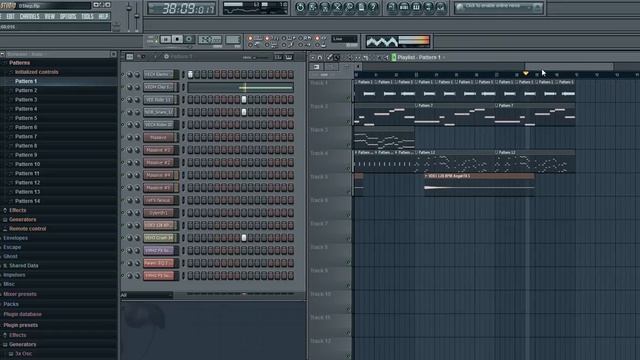The image size is (640, 360).
Task: Expand the Plugin database folder
Action: 22,314
